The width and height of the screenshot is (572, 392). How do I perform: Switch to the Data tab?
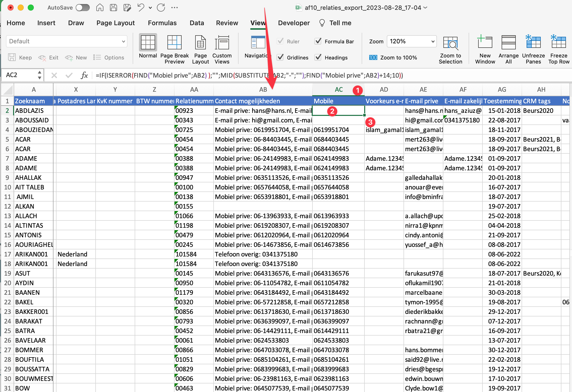[197, 23]
